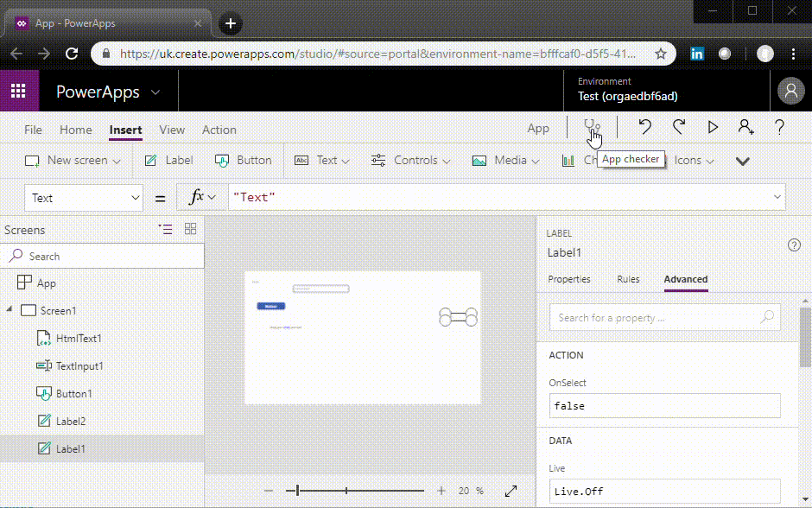The width and height of the screenshot is (812, 508).
Task: Click the App checker stethoscope icon
Action: tap(592, 127)
